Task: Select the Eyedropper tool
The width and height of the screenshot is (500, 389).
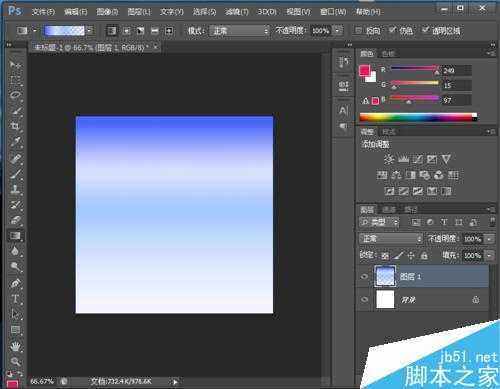Action: [x=15, y=142]
